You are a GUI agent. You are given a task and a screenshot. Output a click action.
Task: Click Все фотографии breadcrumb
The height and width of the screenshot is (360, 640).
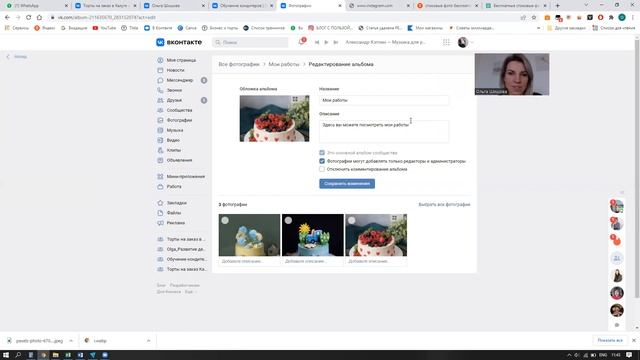coord(239,64)
